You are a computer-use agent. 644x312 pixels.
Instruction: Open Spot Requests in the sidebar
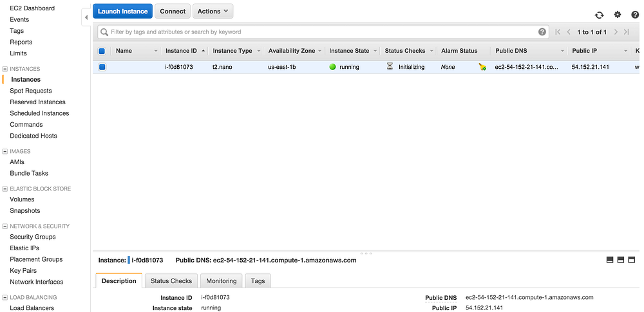pos(31,91)
